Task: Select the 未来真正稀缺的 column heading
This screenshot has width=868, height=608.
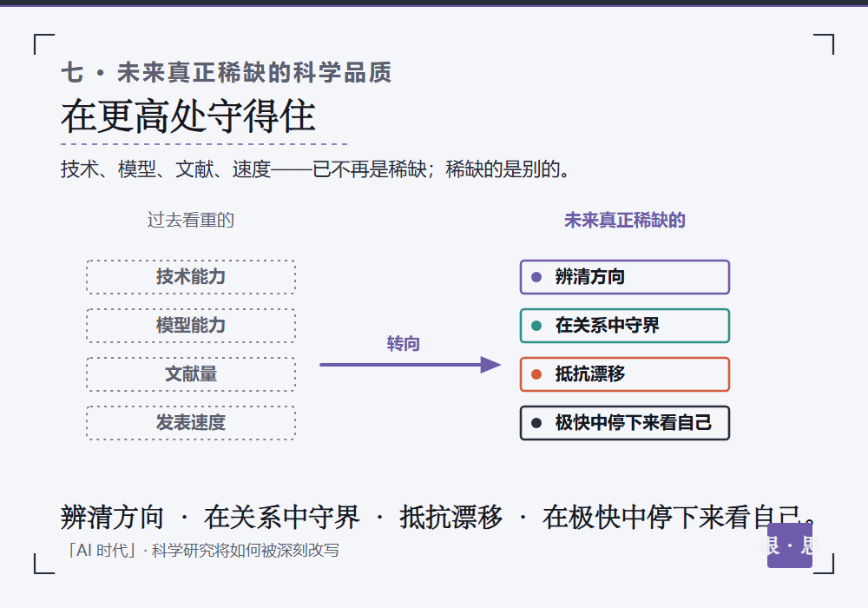Action: click(x=625, y=221)
